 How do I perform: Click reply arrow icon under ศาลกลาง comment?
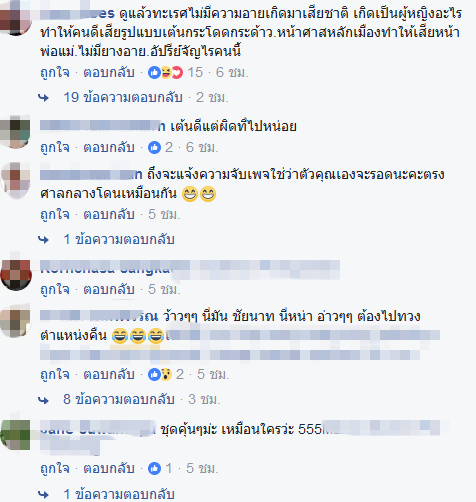[x=43, y=240]
